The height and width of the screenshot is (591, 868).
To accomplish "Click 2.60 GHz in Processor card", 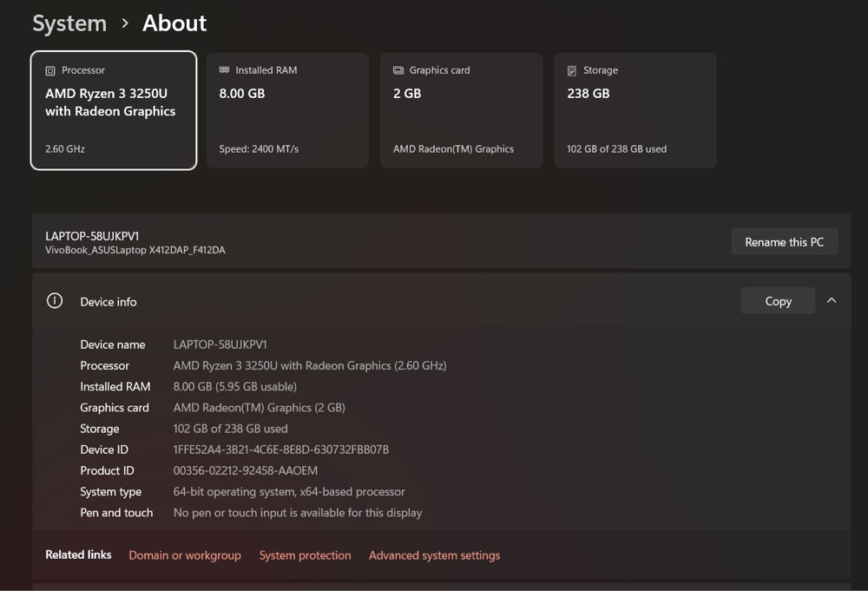I will pos(65,149).
